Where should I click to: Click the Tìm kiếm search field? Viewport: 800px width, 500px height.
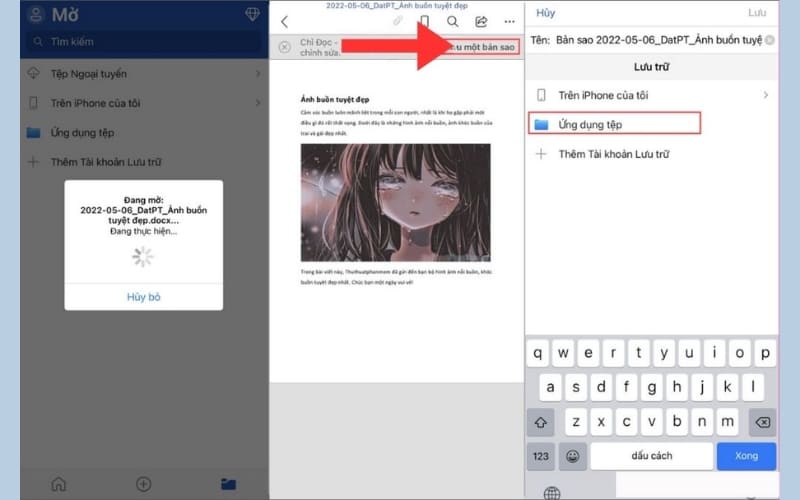click(144, 42)
